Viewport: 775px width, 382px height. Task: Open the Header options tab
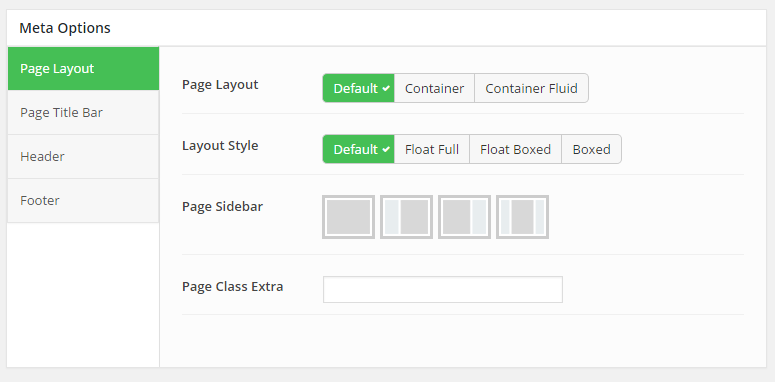(83, 157)
